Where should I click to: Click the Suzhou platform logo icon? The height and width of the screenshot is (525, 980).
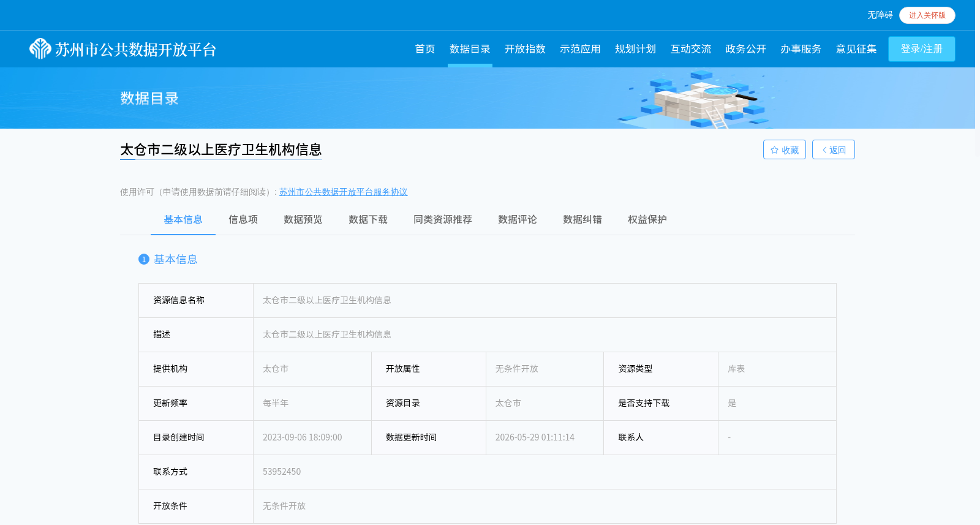coord(40,48)
